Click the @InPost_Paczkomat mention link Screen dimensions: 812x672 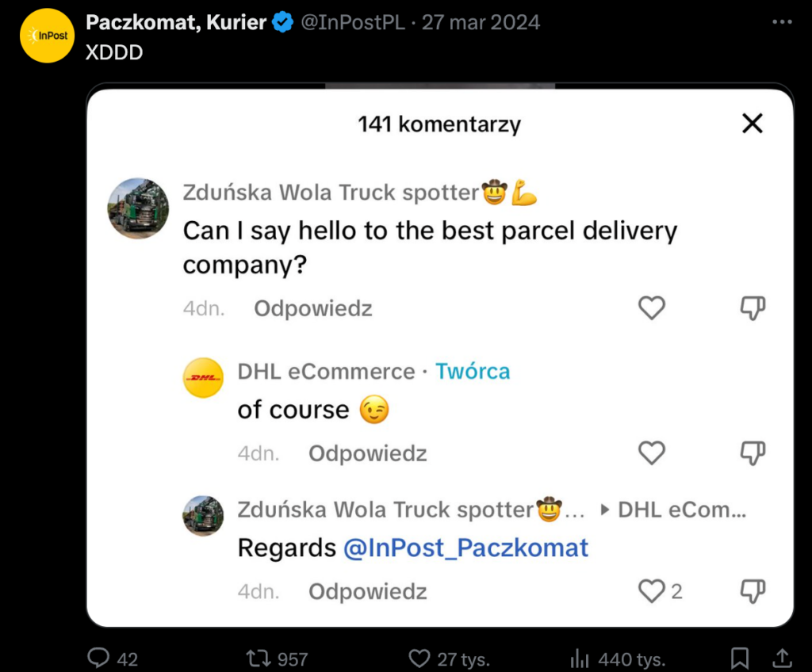click(465, 548)
